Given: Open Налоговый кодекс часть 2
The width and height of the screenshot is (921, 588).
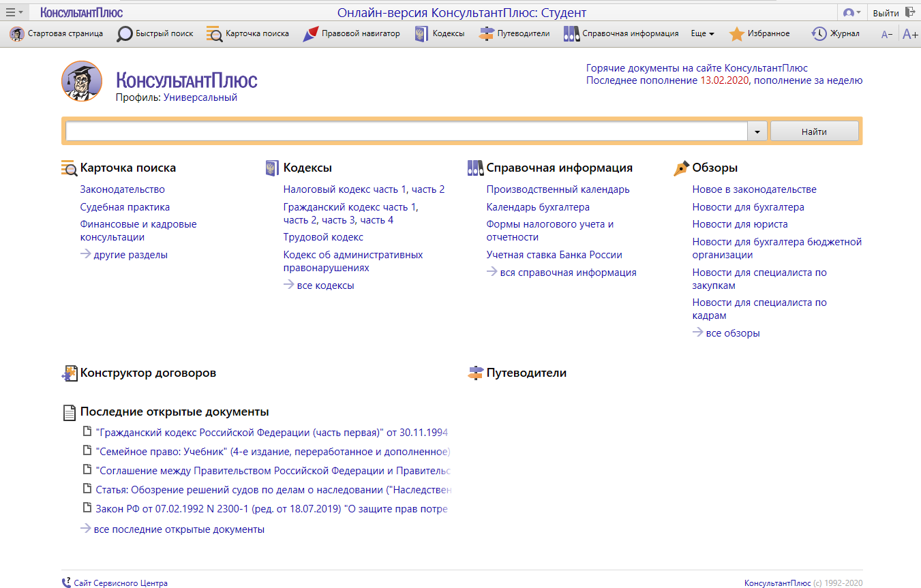Looking at the screenshot, I should coord(428,189).
